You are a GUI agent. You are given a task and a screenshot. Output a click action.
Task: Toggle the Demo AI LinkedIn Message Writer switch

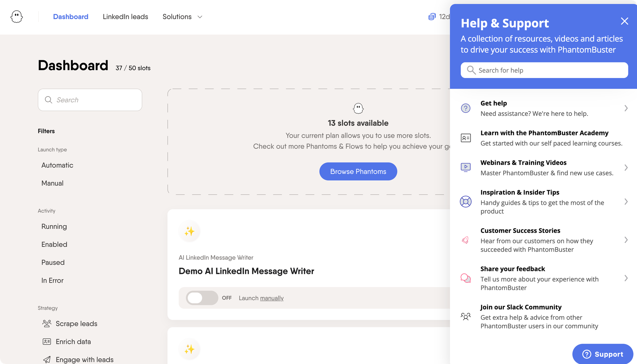point(202,298)
